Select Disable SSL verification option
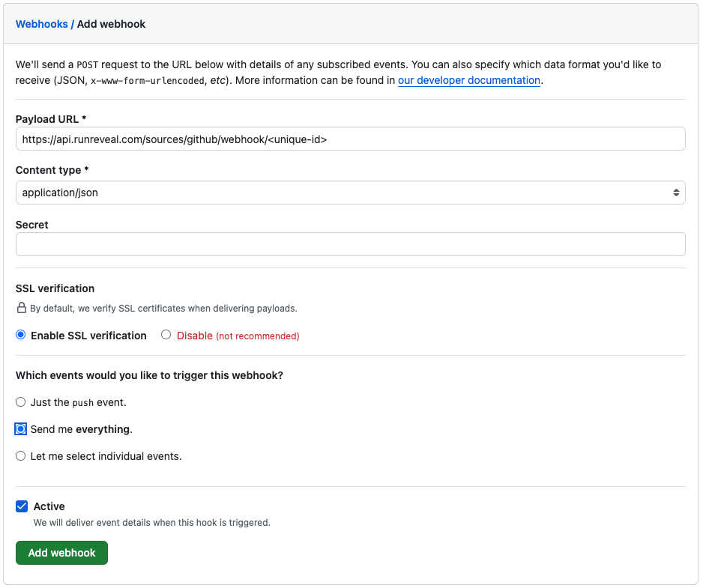703x588 pixels. [166, 335]
